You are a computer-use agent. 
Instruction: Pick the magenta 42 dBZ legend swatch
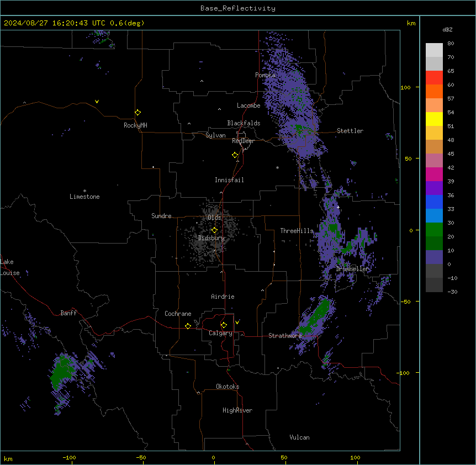(434, 174)
